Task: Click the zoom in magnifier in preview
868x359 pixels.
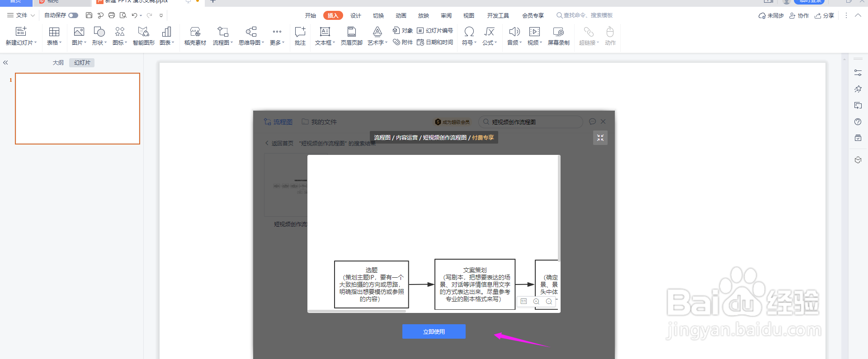Action: (536, 301)
